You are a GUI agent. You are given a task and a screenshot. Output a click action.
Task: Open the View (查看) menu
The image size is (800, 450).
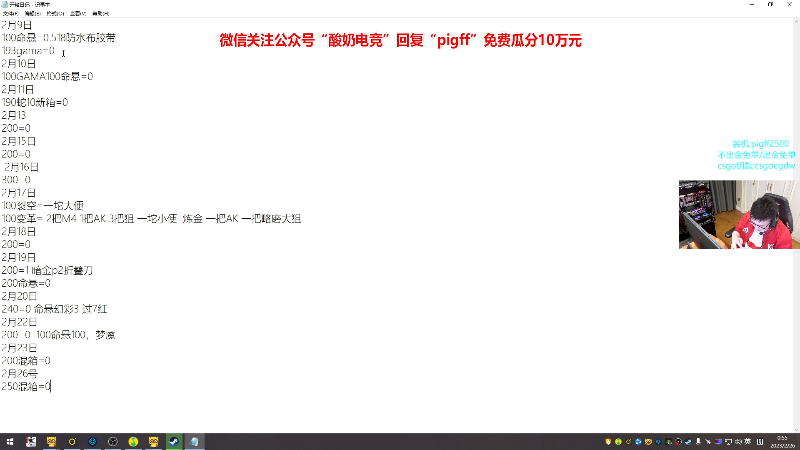tap(78, 13)
